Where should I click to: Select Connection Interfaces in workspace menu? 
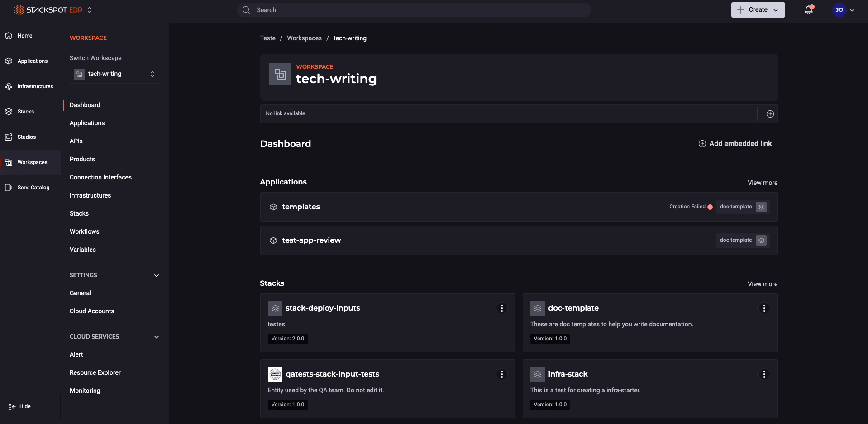tap(100, 177)
